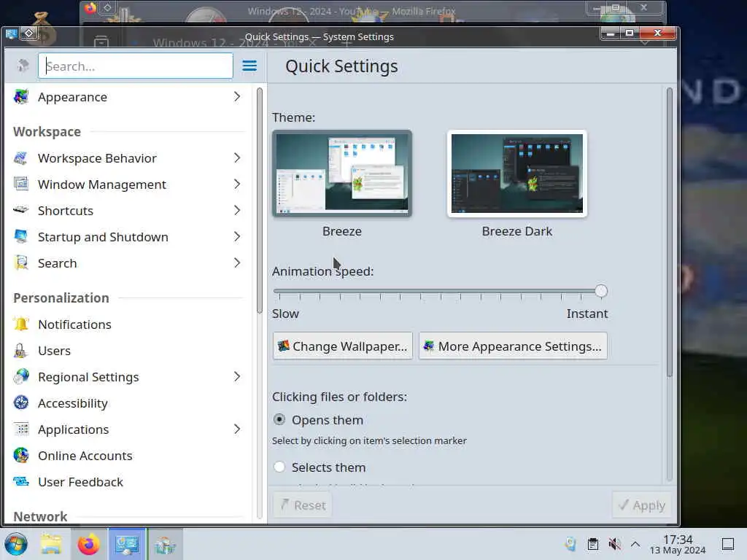
Task: Click the Shortcuts keyboard icon
Action: [x=21, y=210]
